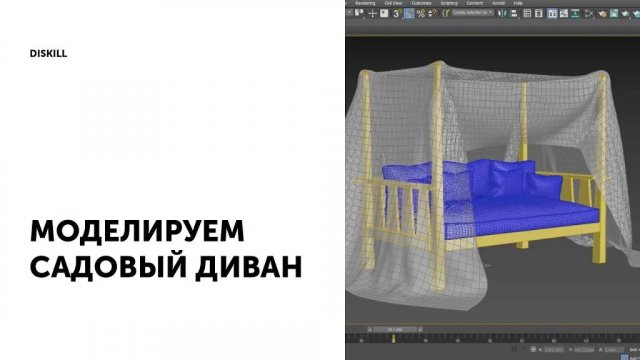Click the Align tool icon
Viewport: 640px width, 360px height.
514,13
